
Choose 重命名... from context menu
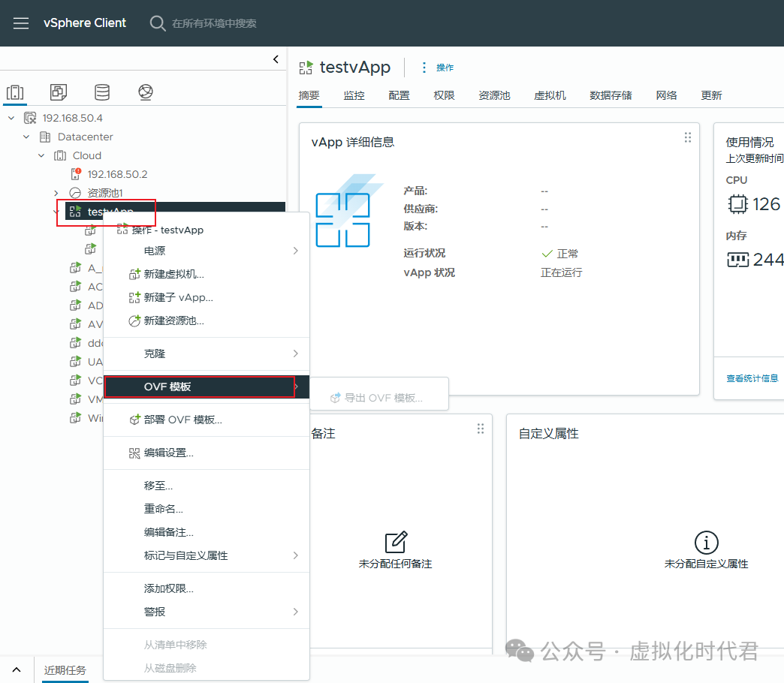207,509
